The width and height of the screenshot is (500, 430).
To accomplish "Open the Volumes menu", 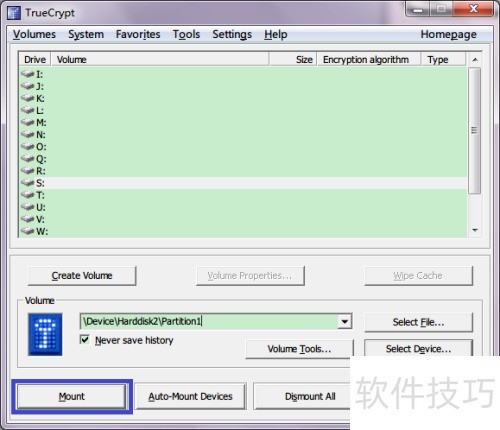I will point(34,34).
